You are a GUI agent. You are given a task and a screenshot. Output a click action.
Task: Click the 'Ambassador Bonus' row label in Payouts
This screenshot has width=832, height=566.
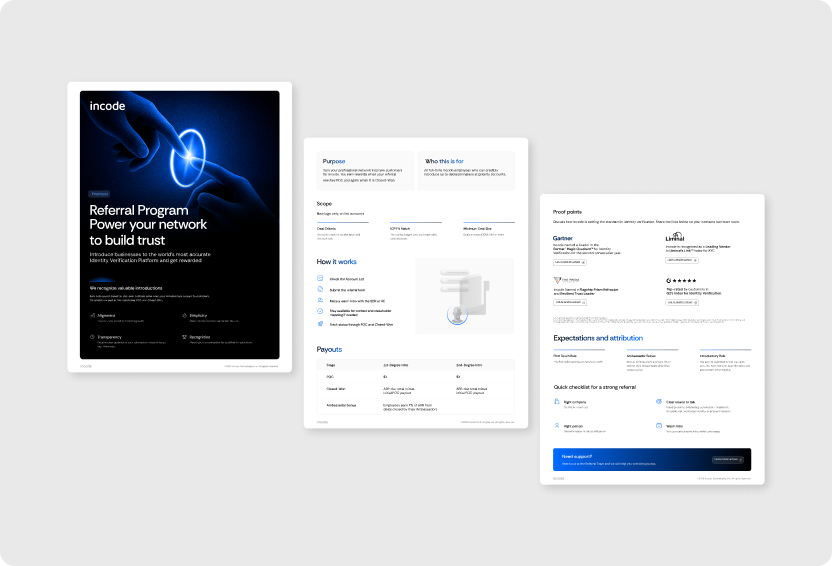[x=341, y=405]
